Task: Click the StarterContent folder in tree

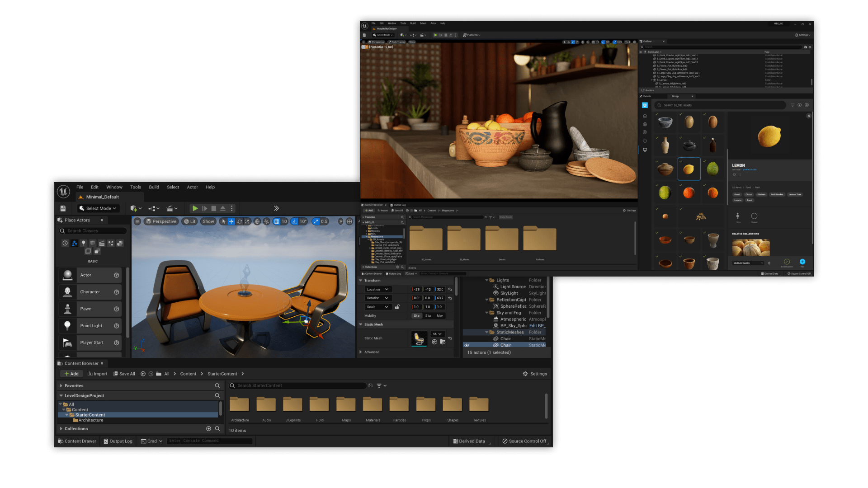Action: pos(90,415)
